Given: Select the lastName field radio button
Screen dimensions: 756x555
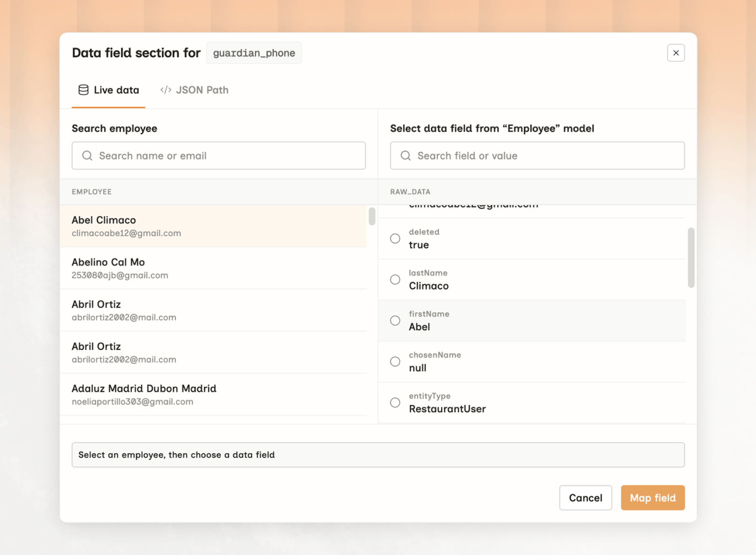Looking at the screenshot, I should pyautogui.click(x=395, y=280).
